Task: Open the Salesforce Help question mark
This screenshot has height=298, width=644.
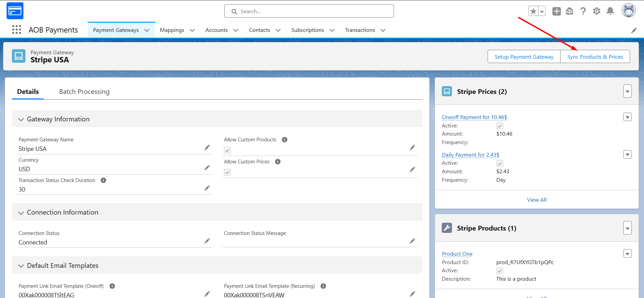Action: coord(583,11)
